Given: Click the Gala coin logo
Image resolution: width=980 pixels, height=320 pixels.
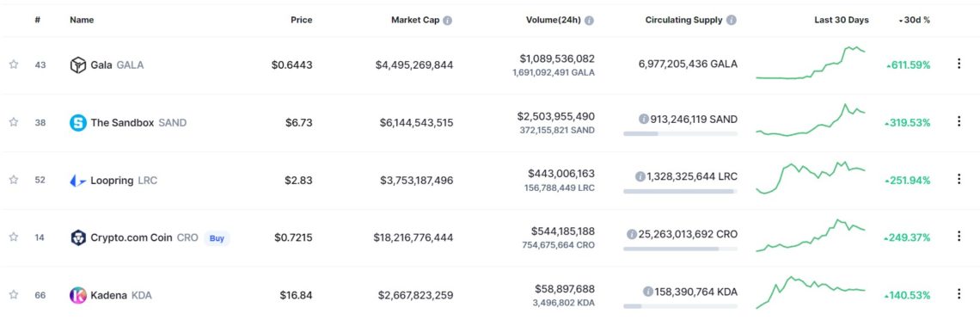Looking at the screenshot, I should click(x=78, y=65).
